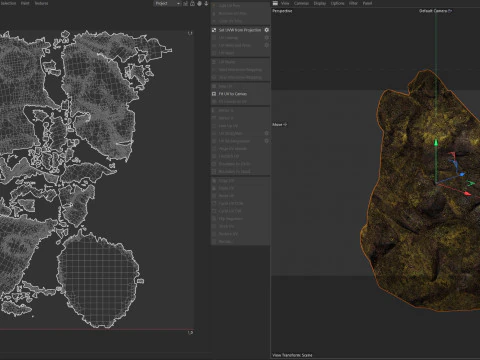Click the Fit UV to Canvas icon

point(214,94)
